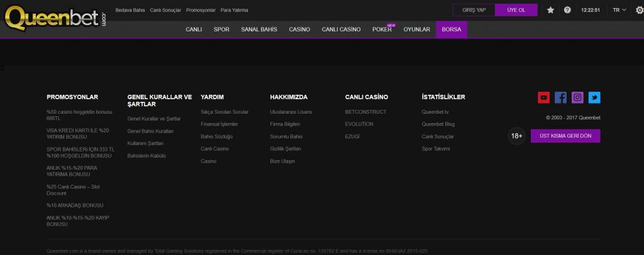This screenshot has width=644, height=255.
Task: Open the OYUNLAR menu item
Action: [417, 30]
